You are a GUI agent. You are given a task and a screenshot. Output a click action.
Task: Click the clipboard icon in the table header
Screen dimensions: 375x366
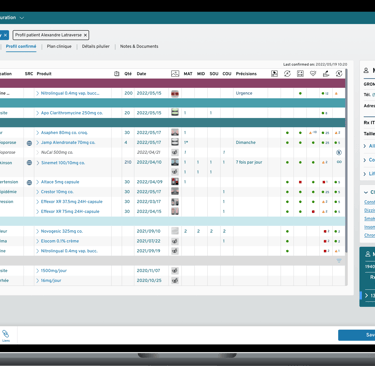(x=117, y=74)
